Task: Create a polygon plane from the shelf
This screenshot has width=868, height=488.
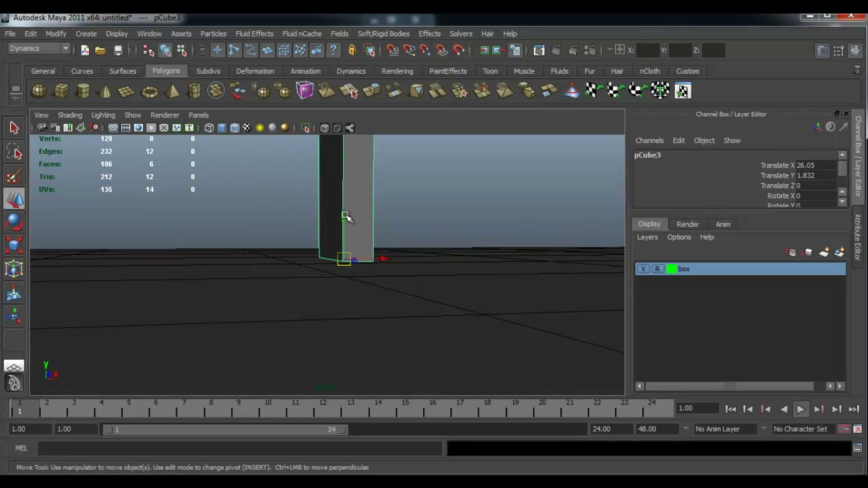Action: coord(127,91)
